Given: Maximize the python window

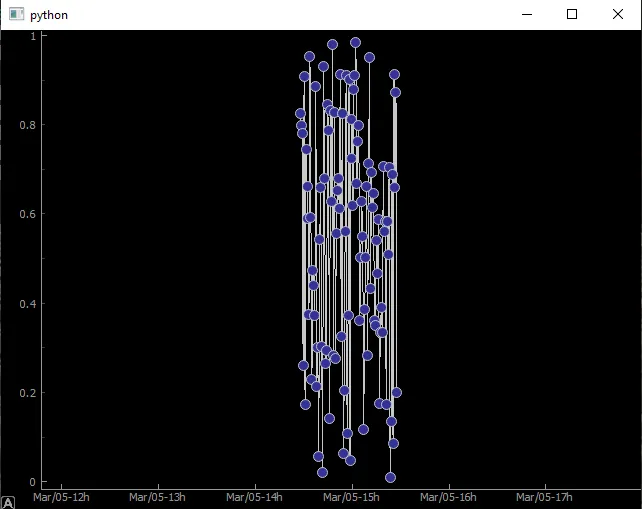Looking at the screenshot, I should (x=572, y=14).
